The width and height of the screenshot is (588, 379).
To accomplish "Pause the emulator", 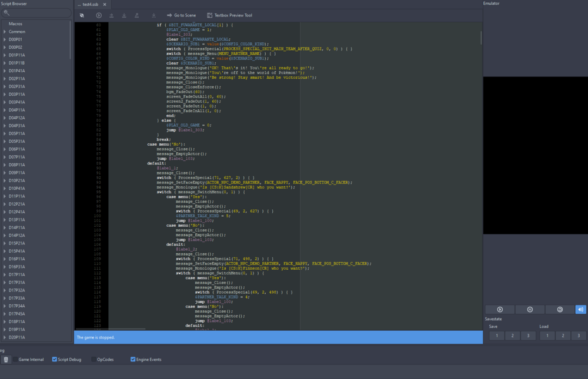I will [530, 309].
